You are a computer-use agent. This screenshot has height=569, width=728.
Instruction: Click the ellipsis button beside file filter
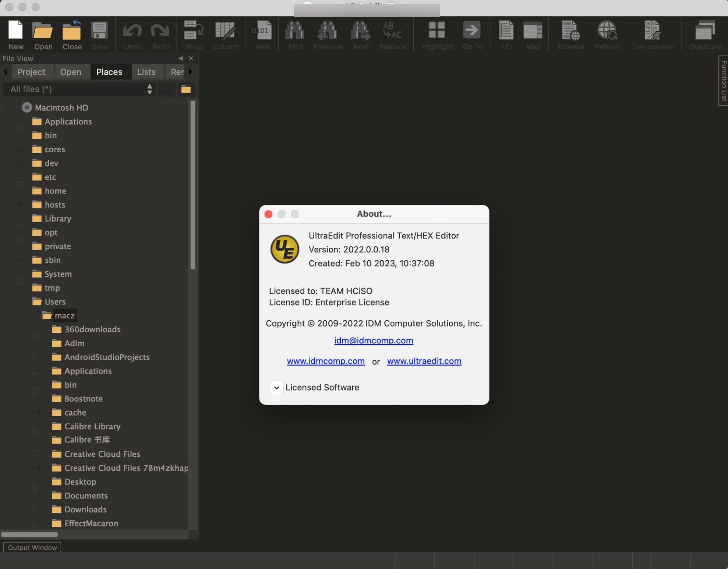(166, 89)
